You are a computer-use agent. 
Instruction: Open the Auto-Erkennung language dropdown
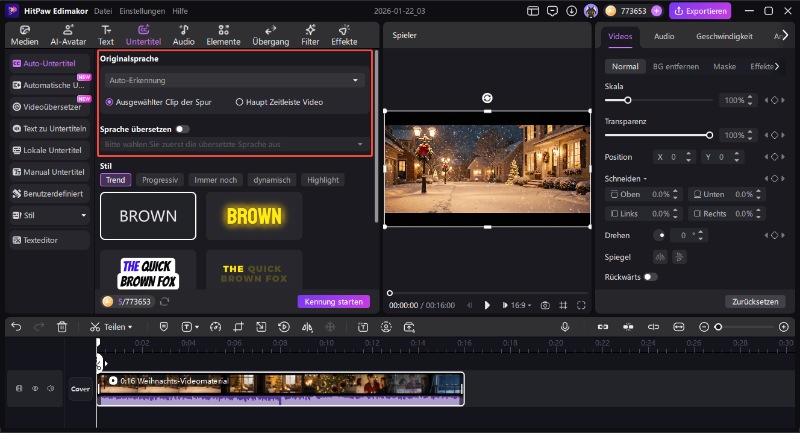(x=234, y=80)
